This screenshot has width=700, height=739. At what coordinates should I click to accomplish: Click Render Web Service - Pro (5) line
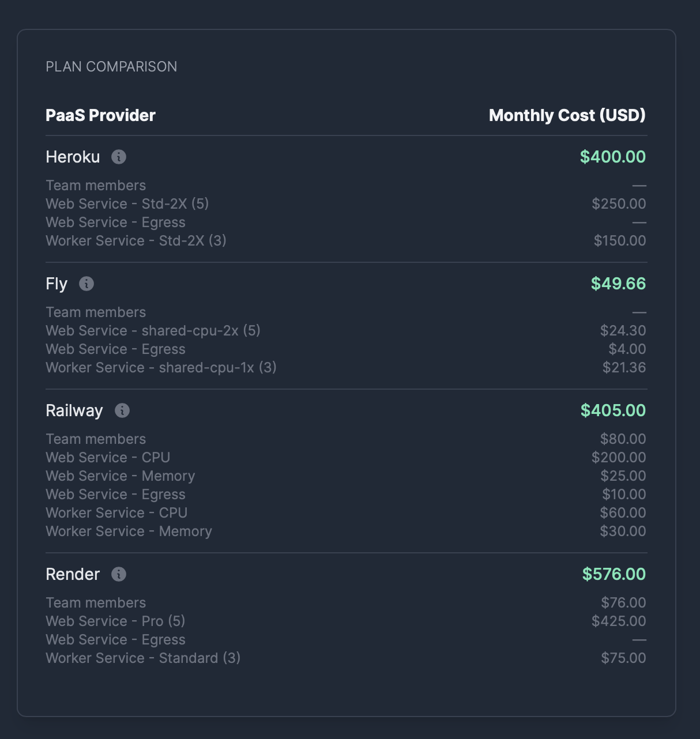point(346,621)
